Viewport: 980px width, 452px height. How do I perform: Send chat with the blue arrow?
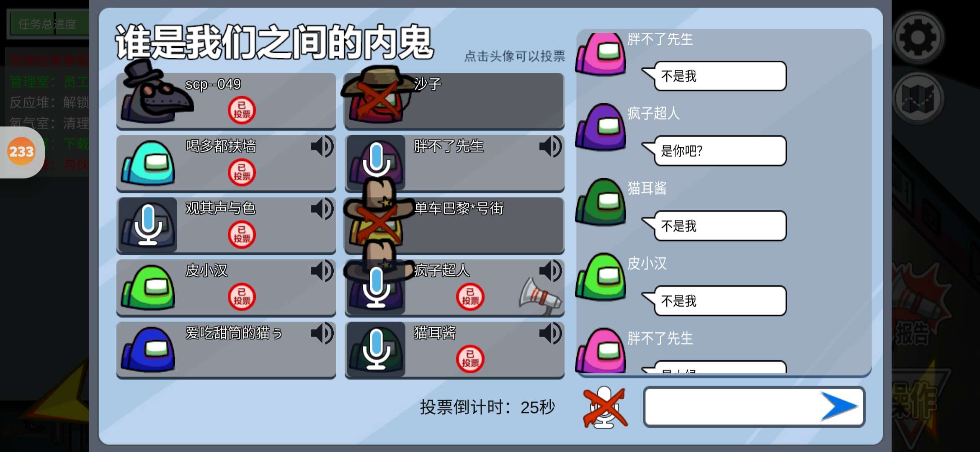(839, 406)
